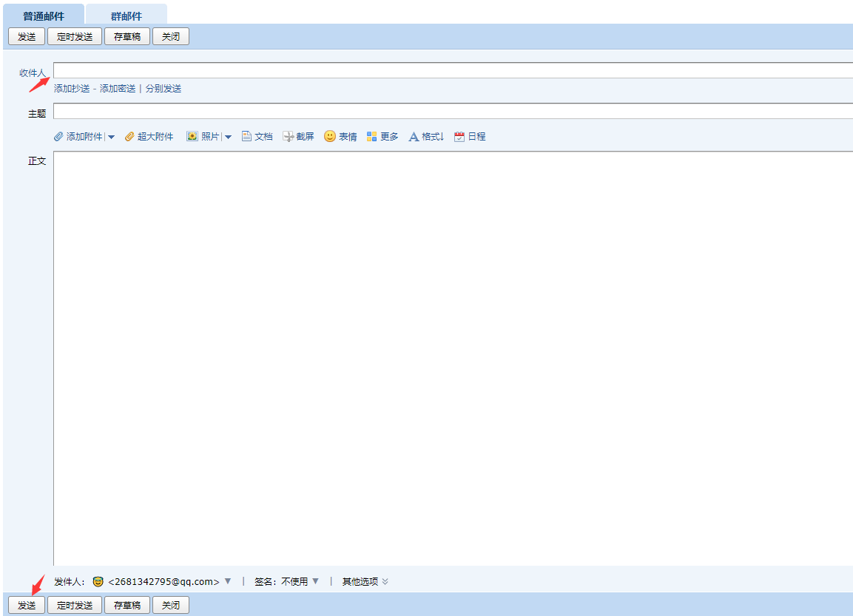
Task: Open the emoji smiley face picker
Action: [330, 137]
